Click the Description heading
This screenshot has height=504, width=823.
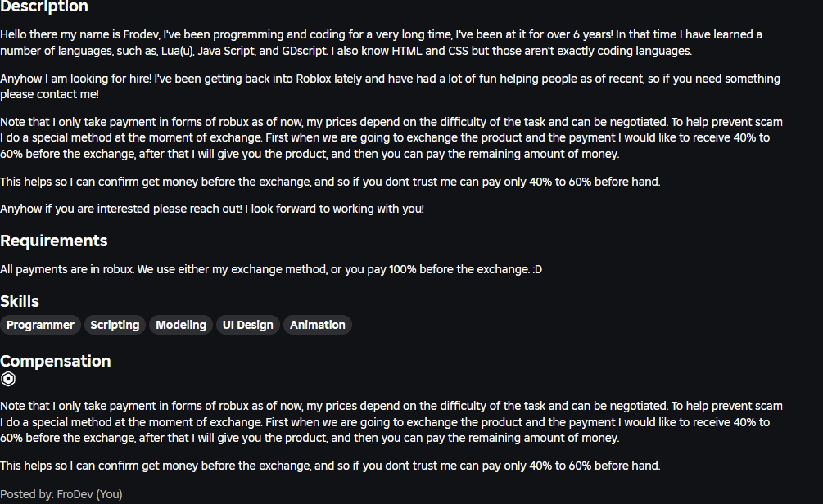(44, 7)
